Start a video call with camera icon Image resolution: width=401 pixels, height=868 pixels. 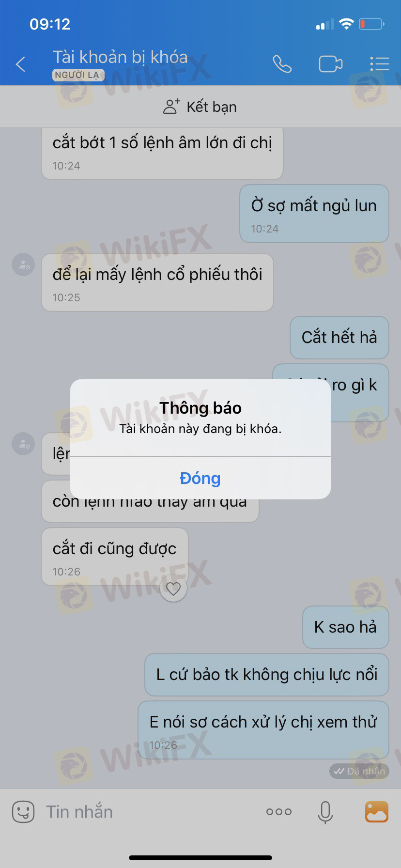(x=331, y=64)
